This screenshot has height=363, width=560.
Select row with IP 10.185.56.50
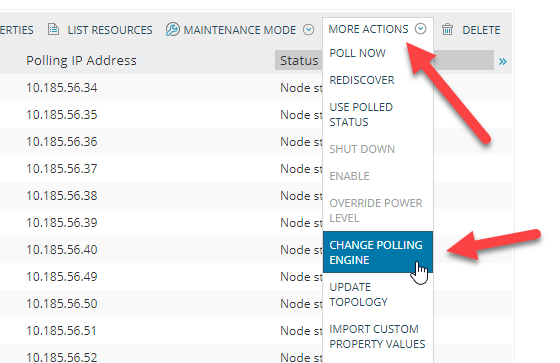61,304
